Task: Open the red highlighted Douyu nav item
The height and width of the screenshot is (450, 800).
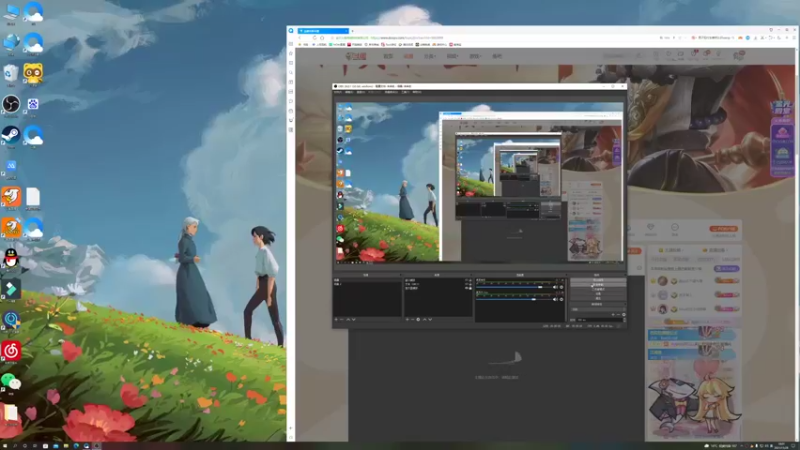Action: click(409, 56)
